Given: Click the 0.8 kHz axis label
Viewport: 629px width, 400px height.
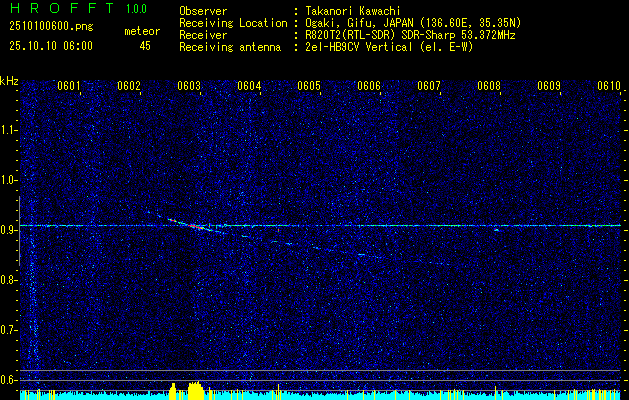Looking at the screenshot, I should 8,280.
